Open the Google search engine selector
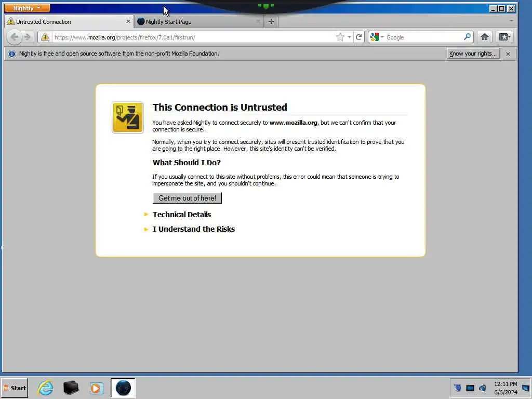This screenshot has height=399, width=532. coord(376,37)
